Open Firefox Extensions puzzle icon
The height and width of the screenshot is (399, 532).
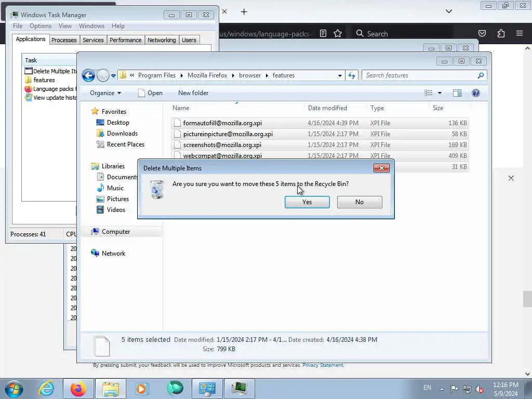[501, 33]
